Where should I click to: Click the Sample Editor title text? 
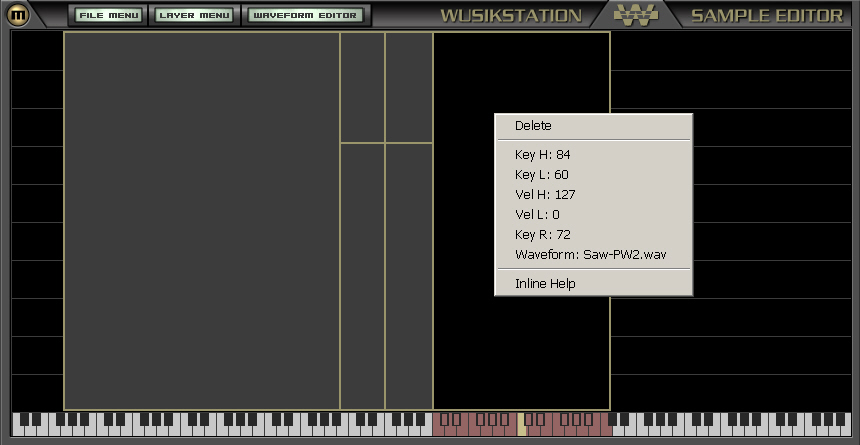click(x=767, y=15)
